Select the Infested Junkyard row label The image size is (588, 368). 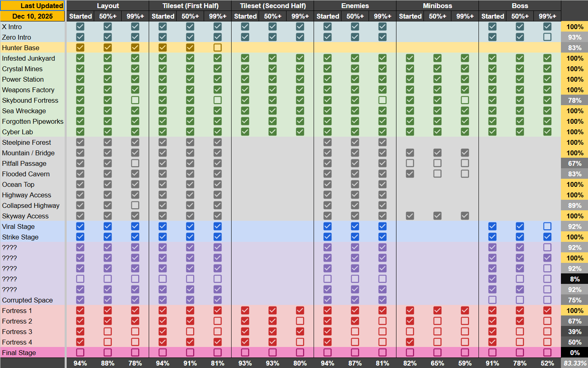[x=32, y=58]
